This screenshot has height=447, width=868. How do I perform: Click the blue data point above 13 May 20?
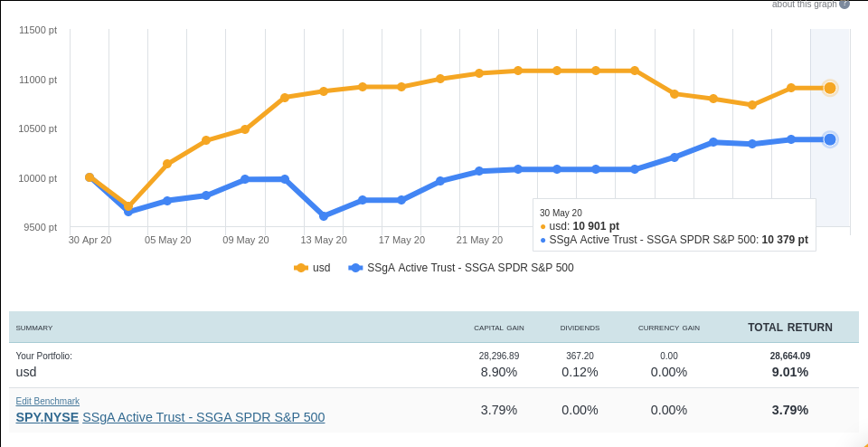pos(324,216)
